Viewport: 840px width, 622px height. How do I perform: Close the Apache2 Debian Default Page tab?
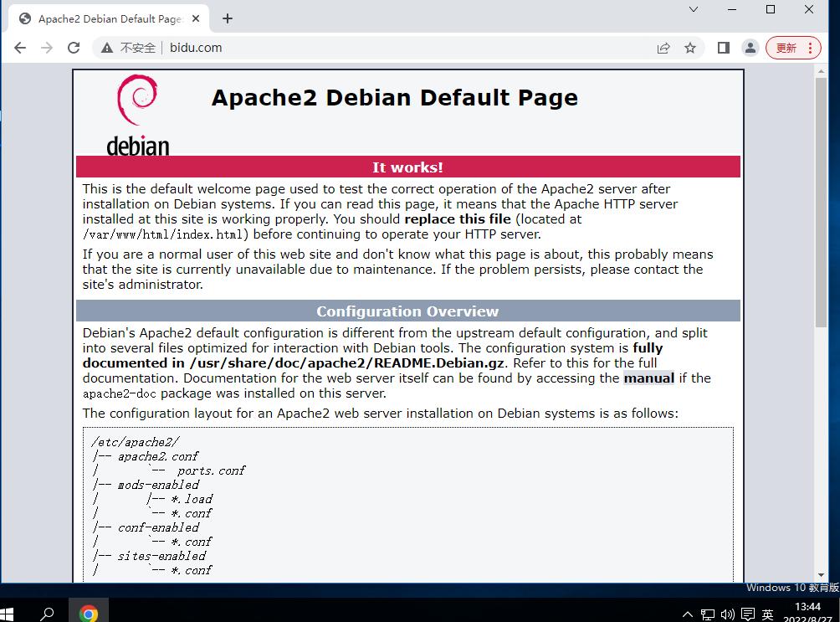[196, 18]
